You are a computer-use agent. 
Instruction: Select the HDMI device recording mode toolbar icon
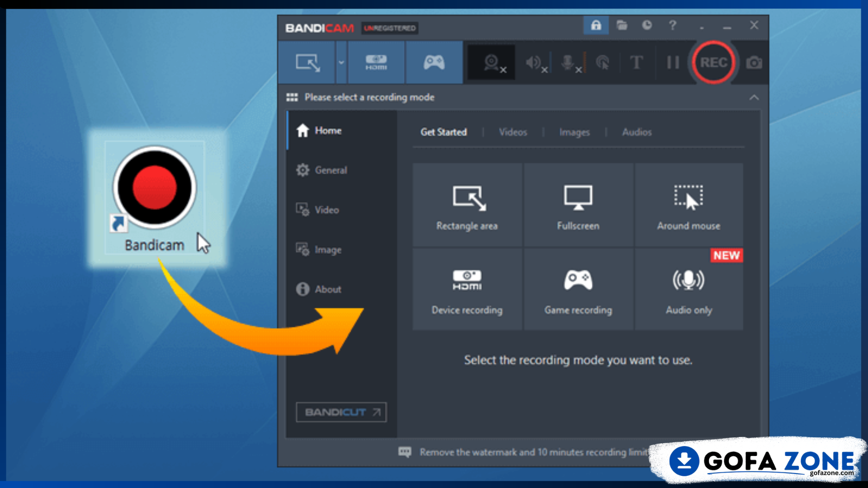coord(376,63)
